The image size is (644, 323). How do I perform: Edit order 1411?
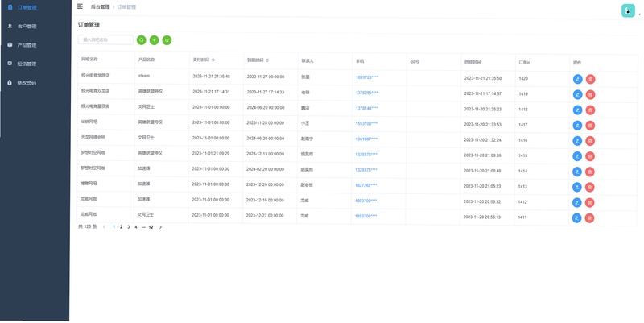point(576,217)
